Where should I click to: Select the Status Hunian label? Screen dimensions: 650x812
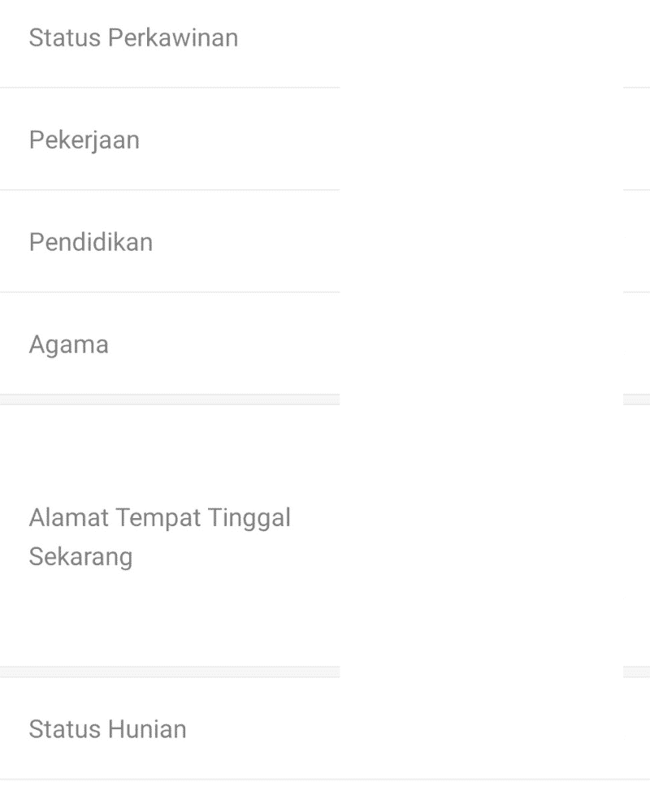tap(106, 728)
